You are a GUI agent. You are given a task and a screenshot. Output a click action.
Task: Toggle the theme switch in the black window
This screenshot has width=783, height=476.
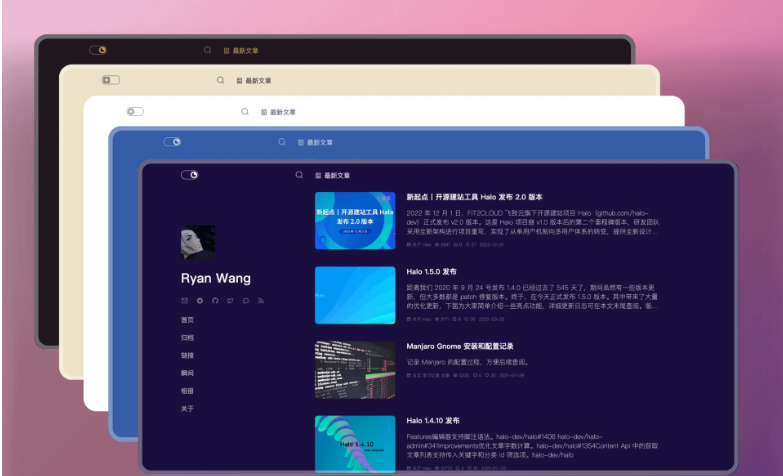[x=98, y=50]
